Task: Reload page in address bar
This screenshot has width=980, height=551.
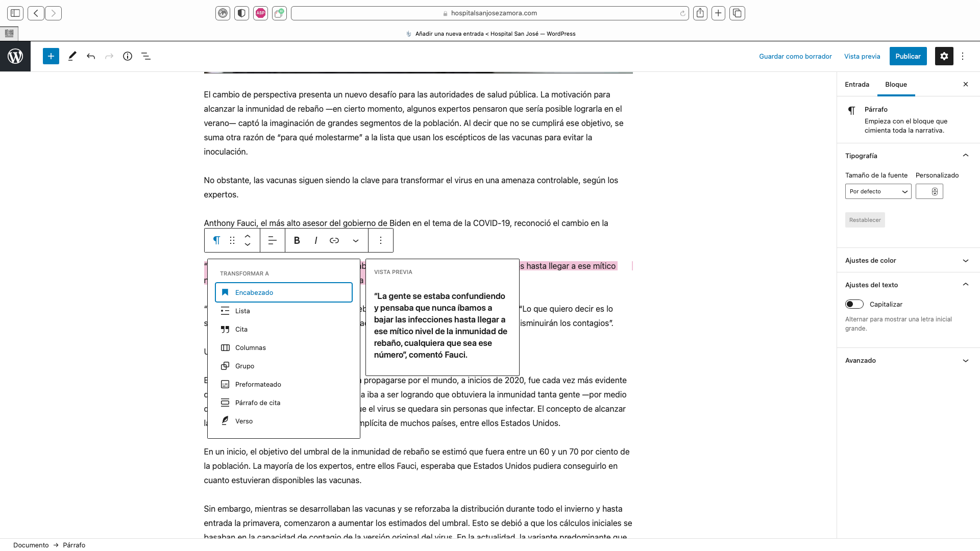Action: [x=682, y=13]
